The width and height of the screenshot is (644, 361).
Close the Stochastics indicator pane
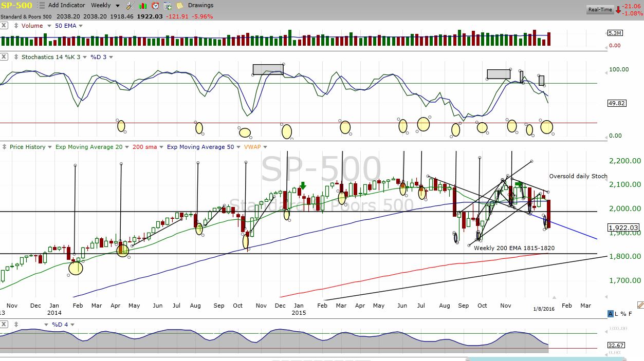4,57
